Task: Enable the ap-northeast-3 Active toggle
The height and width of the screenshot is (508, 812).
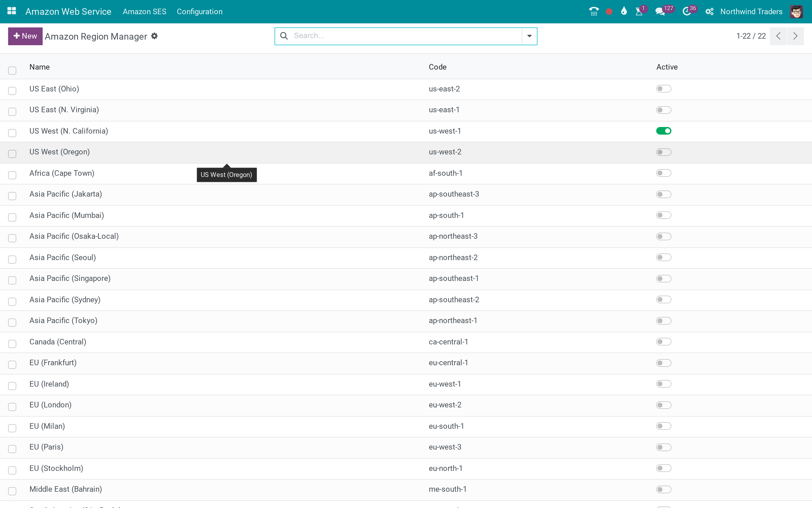Action: (x=663, y=236)
